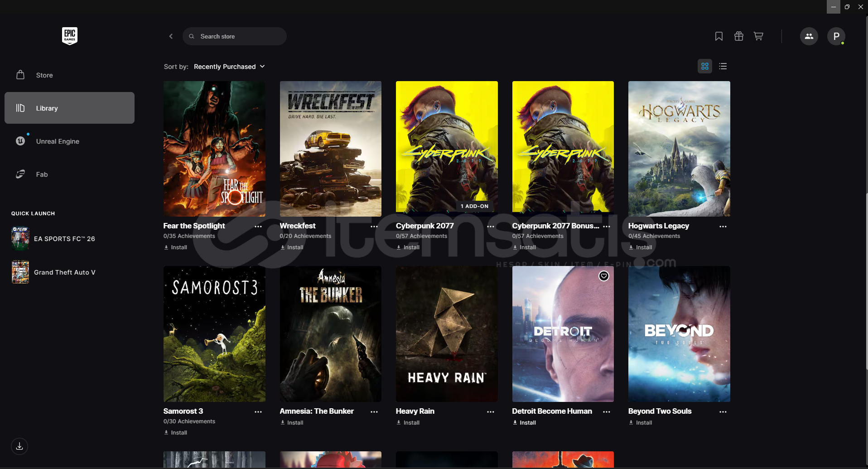The width and height of the screenshot is (868, 469).
Task: Install Beyond Two Souls
Action: [x=640, y=423]
